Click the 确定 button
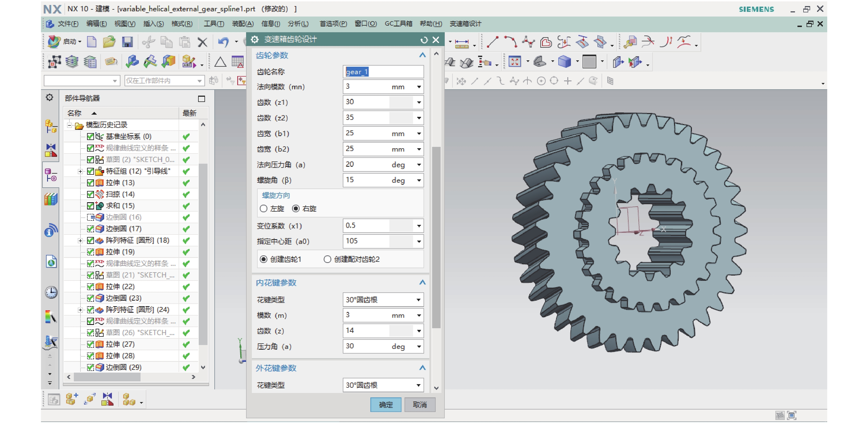 pos(386,405)
